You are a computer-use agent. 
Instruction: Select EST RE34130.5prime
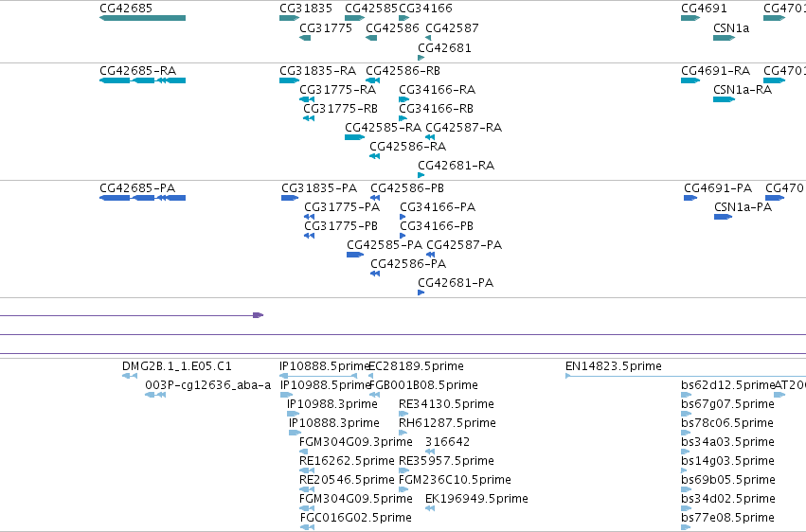click(403, 414)
